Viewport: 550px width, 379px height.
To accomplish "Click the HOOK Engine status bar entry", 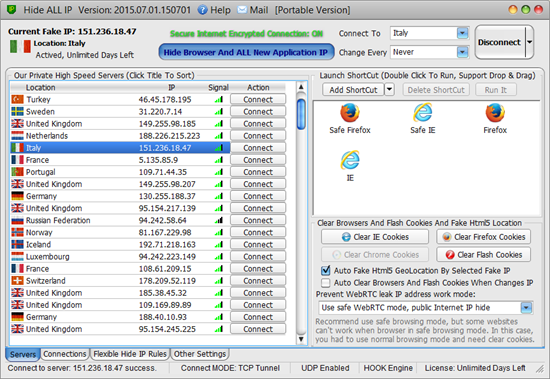I will (x=388, y=368).
